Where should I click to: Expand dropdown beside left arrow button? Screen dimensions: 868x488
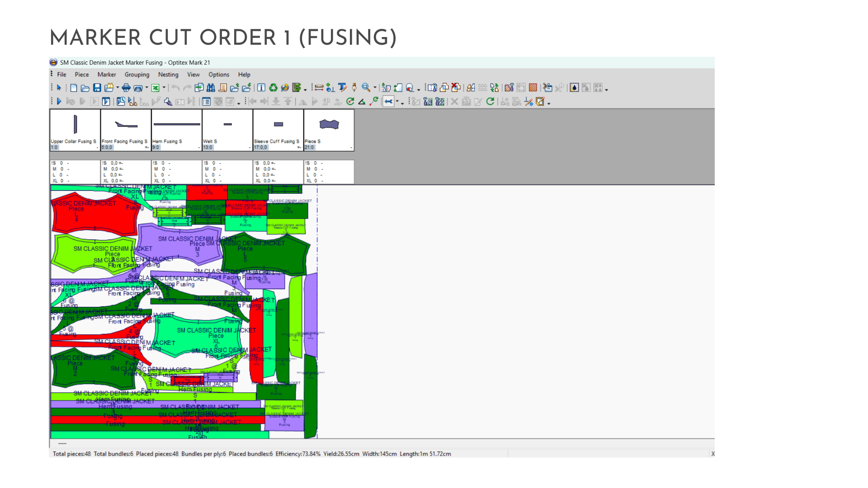(397, 101)
